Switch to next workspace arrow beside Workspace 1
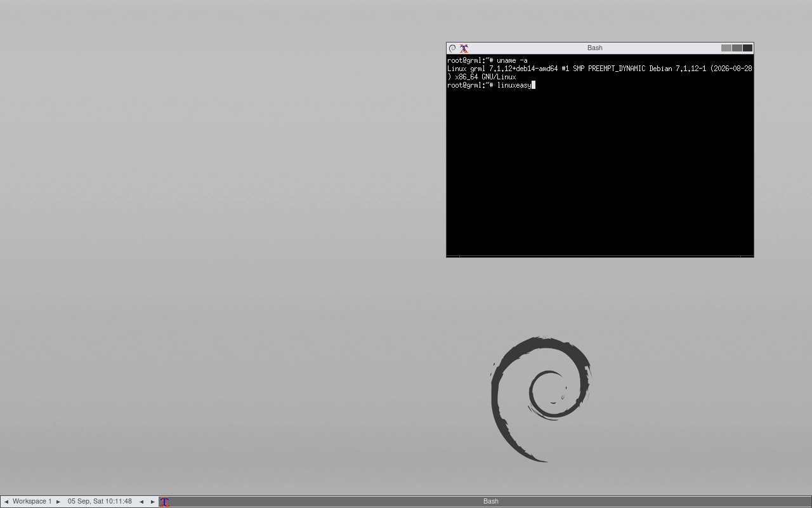This screenshot has height=508, width=812. pyautogui.click(x=58, y=502)
